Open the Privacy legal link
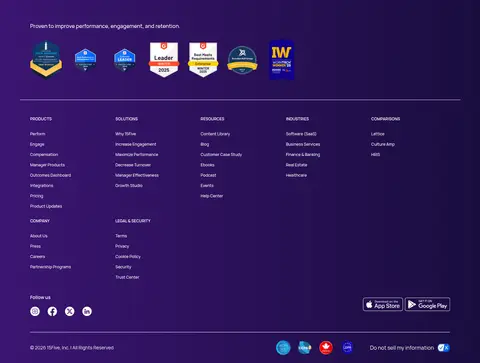 coord(122,246)
